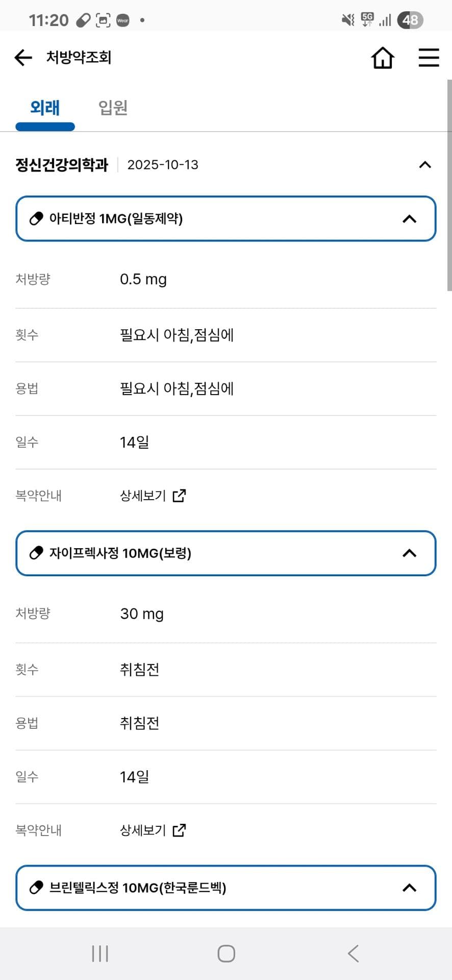Collapse the 아티반정 1MG details

(x=409, y=219)
